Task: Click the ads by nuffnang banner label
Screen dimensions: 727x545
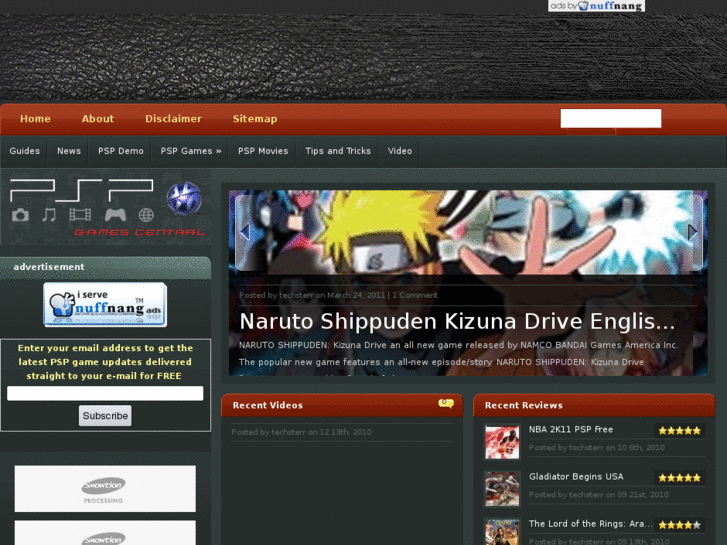Action: coord(596,6)
